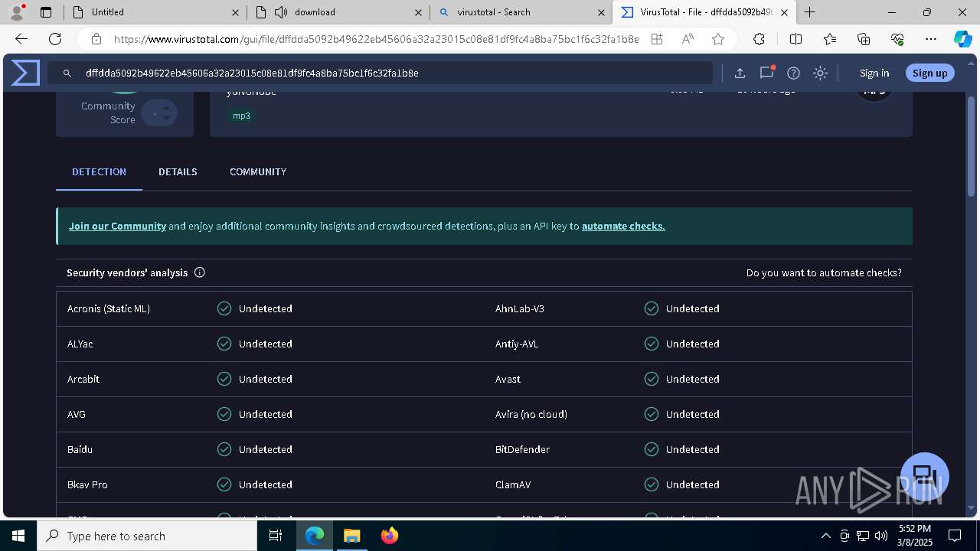The width and height of the screenshot is (980, 551).
Task: Click the VirusTotal logo icon
Action: tap(25, 73)
